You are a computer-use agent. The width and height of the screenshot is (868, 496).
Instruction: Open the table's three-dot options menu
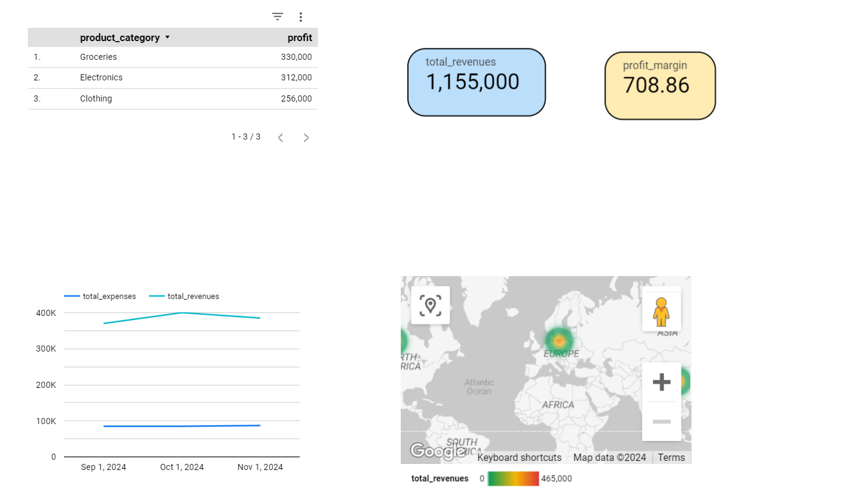(300, 17)
